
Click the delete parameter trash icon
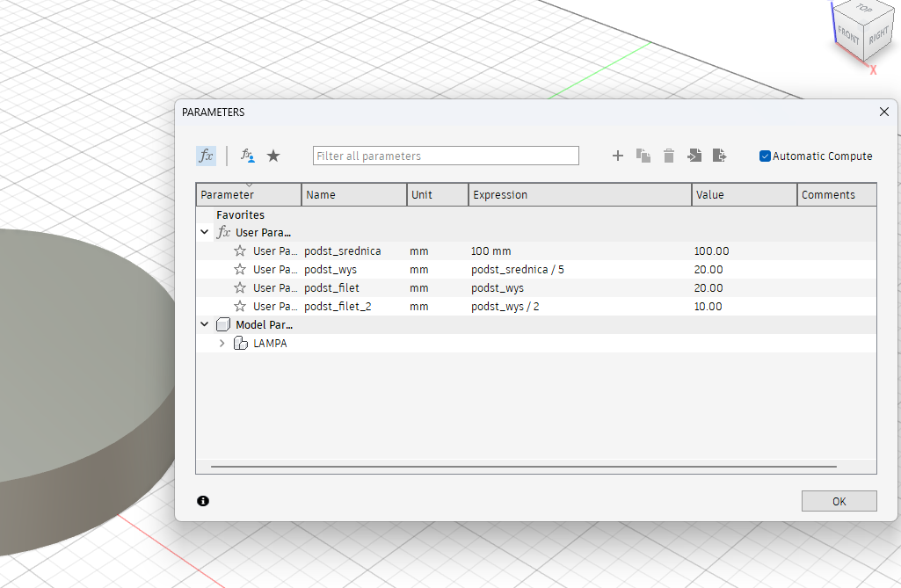pos(669,156)
